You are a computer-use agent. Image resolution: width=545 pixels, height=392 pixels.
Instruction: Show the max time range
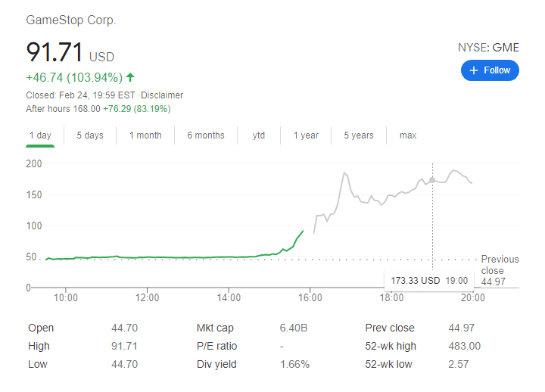[x=408, y=135]
